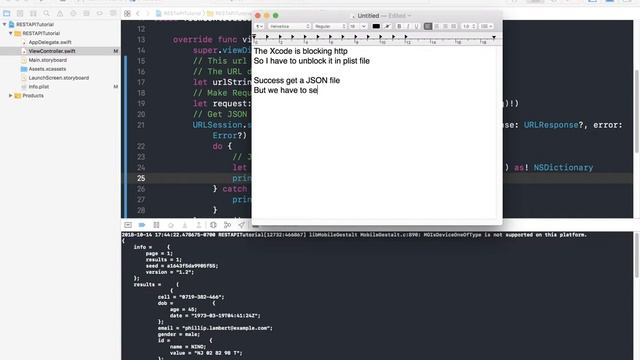Open Helvetica font family dropdown
The image size is (640, 360).
289,26
